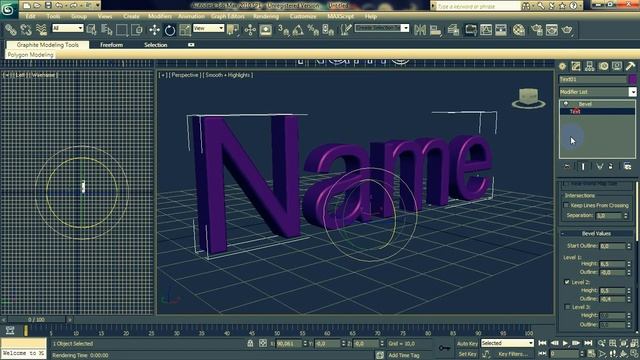Switch to the Selection ribbon tab

(x=156, y=45)
